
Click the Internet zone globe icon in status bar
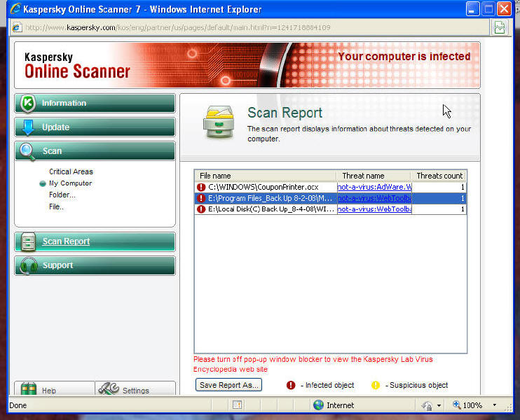tap(318, 405)
